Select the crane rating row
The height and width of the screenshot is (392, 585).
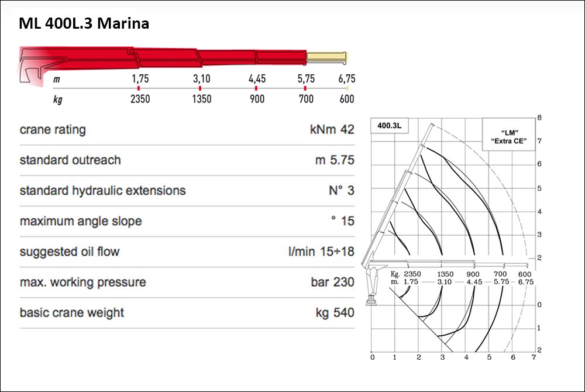tap(187, 130)
